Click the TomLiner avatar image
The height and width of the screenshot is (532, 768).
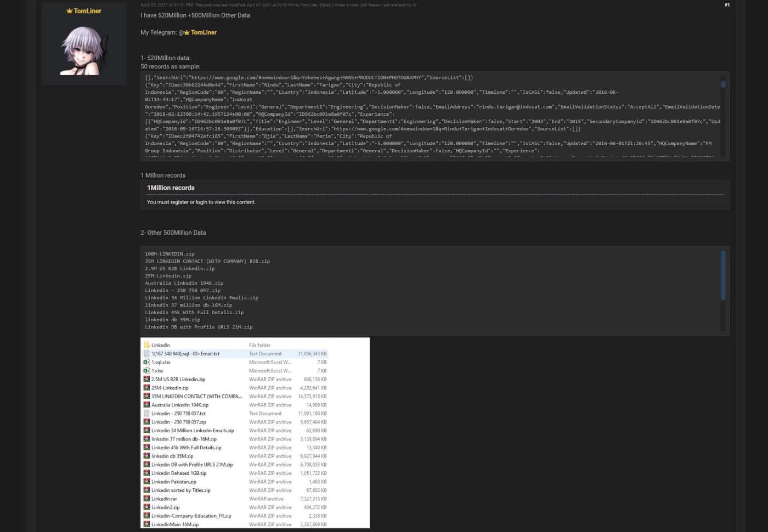84,51
